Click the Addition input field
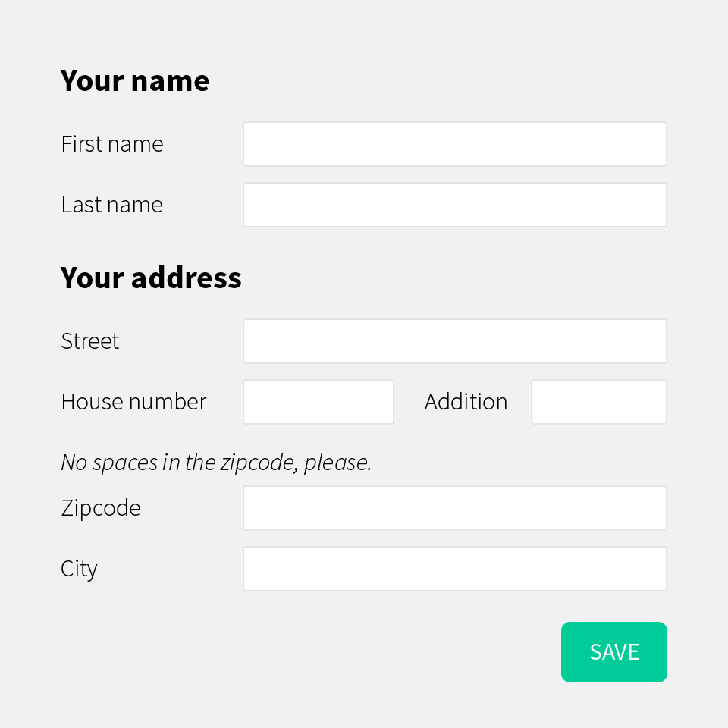 click(x=598, y=401)
